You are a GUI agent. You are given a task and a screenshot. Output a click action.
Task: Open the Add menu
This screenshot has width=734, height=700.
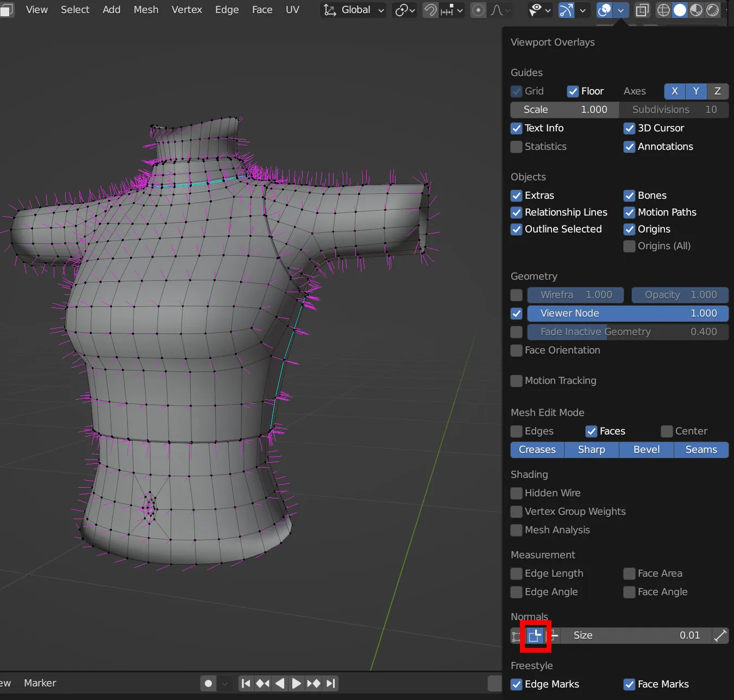click(x=111, y=10)
